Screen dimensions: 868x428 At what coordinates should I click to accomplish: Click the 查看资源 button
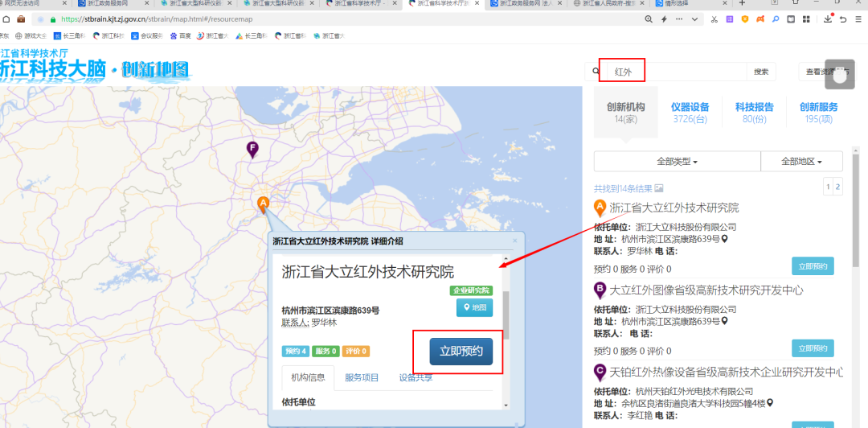click(x=828, y=72)
